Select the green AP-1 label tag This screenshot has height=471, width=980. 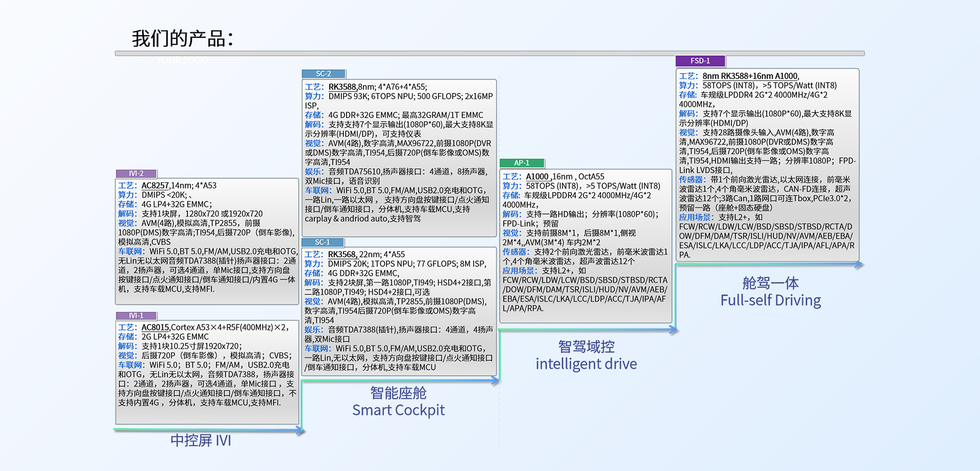pos(522,163)
